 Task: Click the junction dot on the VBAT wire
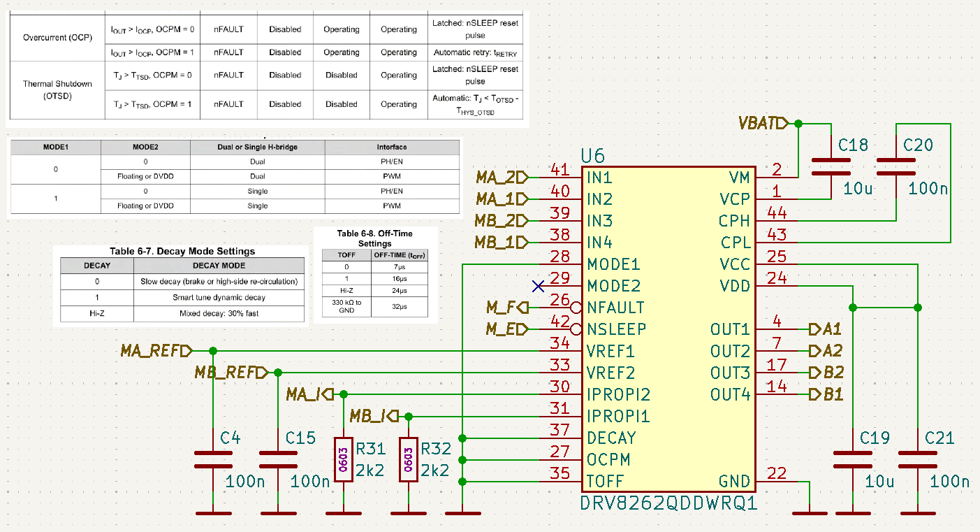point(798,124)
